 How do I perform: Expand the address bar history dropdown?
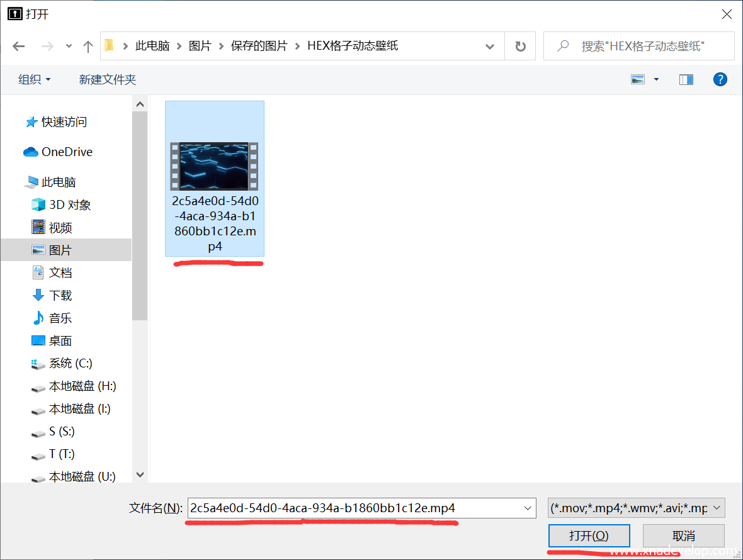(x=490, y=46)
